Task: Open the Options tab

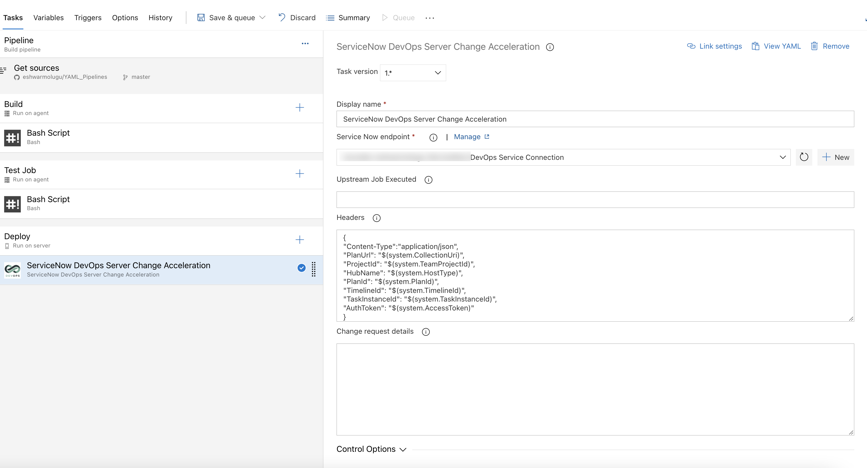Action: point(125,18)
